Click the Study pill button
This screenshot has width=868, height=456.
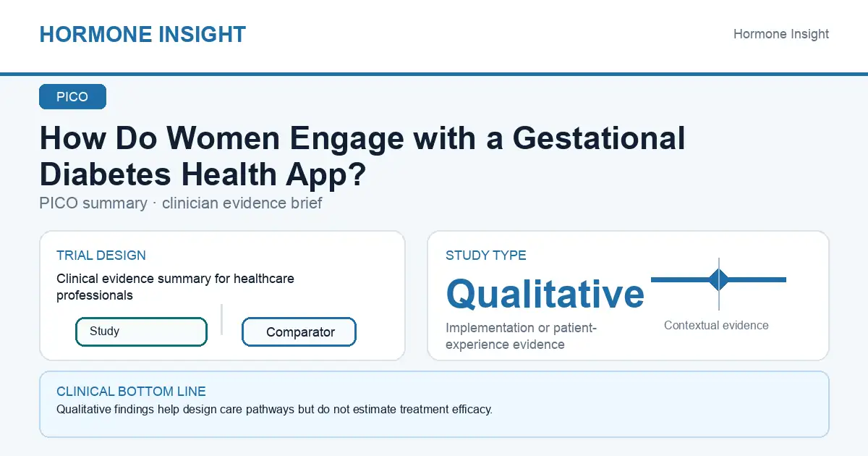click(141, 332)
